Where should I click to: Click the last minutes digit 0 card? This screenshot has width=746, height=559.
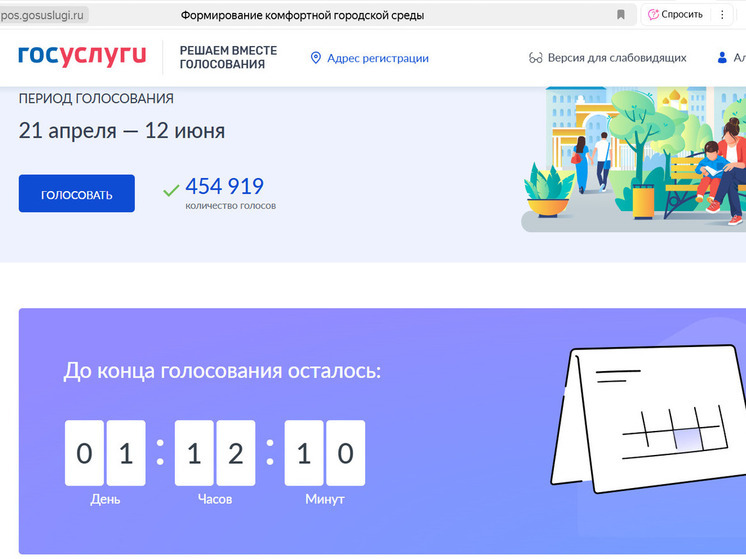coord(345,453)
